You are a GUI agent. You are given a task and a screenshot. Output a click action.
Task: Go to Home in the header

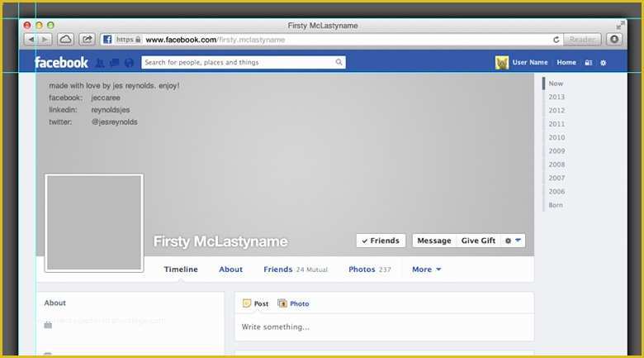(566, 63)
